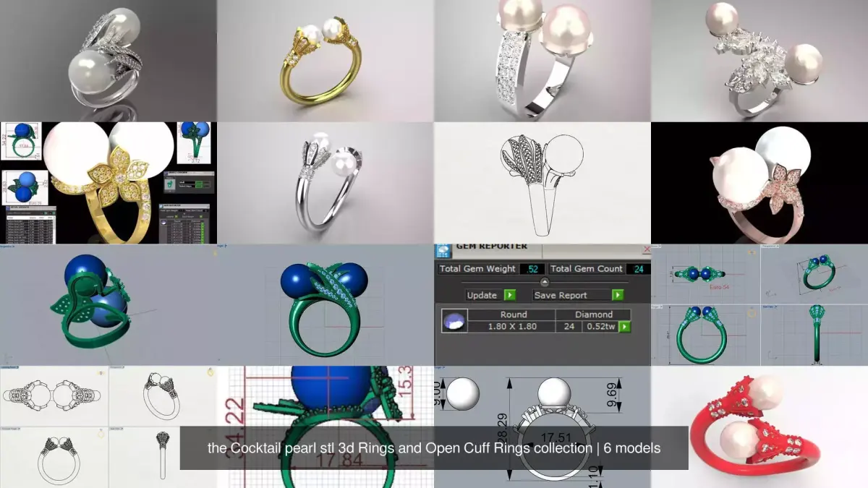Open the marquise cluster two-pearl ring render
Screen dimensions: 868x488
(x=759, y=61)
